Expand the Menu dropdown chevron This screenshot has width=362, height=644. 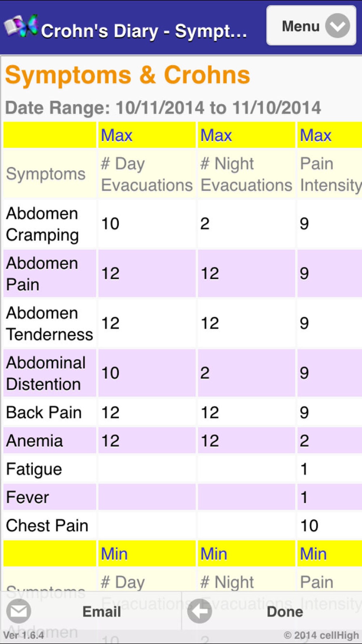click(337, 26)
